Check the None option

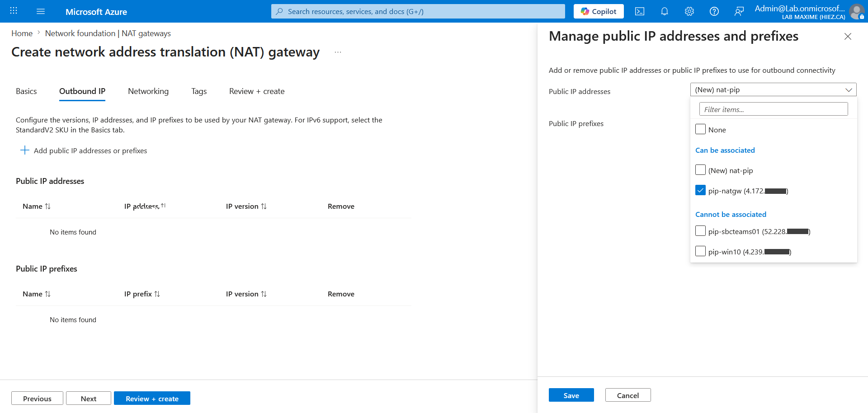[700, 129]
